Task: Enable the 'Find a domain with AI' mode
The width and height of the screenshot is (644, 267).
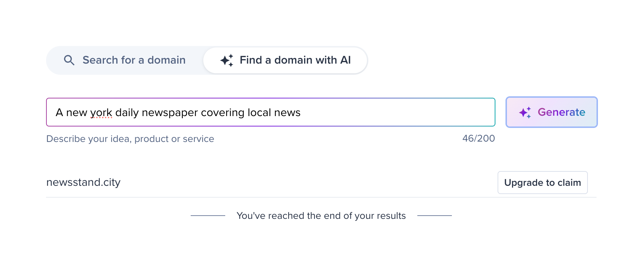Action: tap(285, 60)
